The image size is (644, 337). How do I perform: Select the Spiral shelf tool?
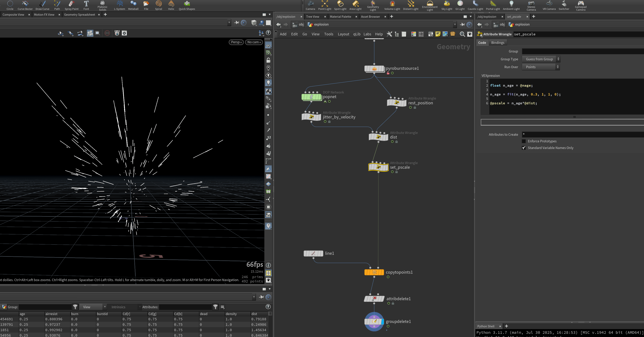coord(159,5)
